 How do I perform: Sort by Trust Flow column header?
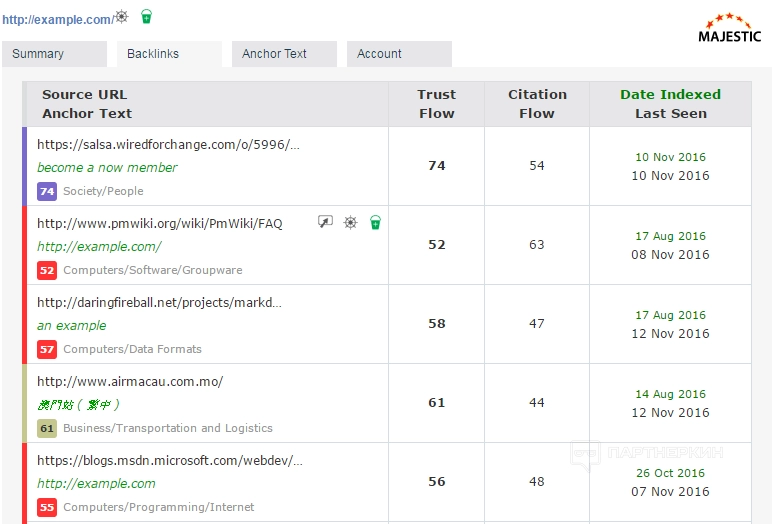pyautogui.click(x=436, y=104)
